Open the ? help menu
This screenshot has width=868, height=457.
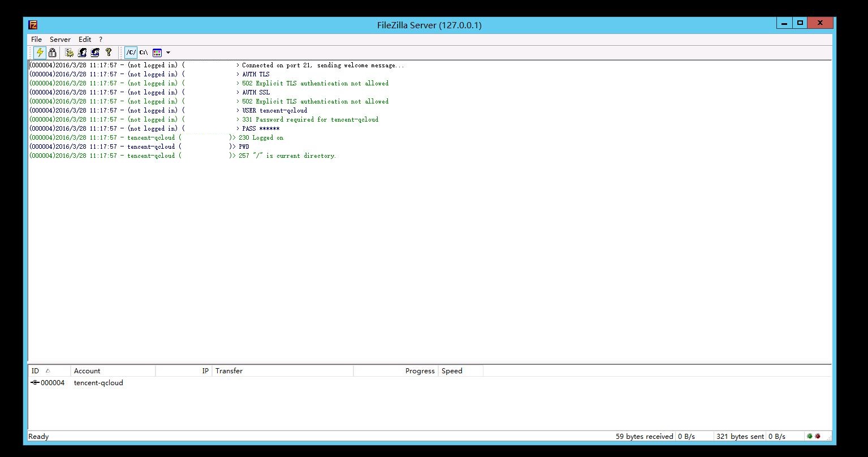(x=101, y=40)
